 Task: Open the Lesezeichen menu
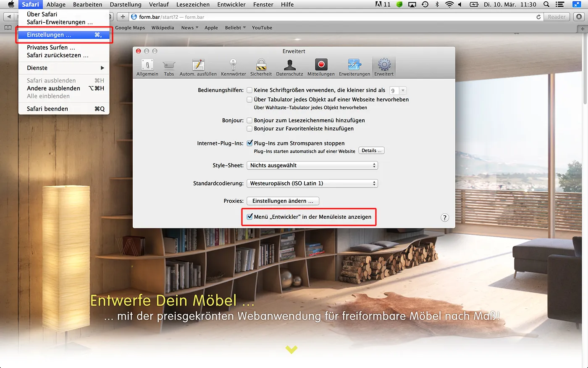tap(193, 4)
